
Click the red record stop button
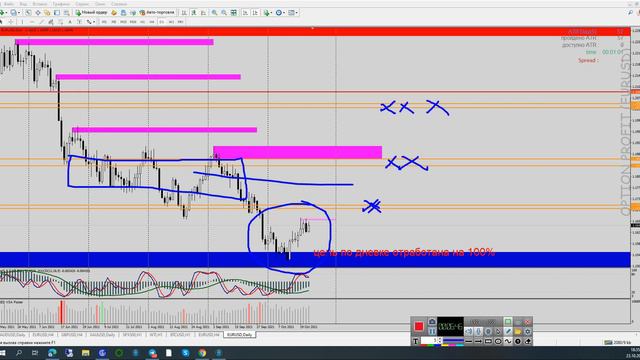419,326
